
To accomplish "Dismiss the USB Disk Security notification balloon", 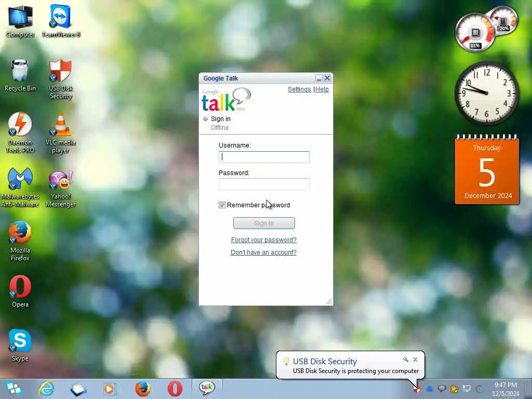I will click(415, 360).
